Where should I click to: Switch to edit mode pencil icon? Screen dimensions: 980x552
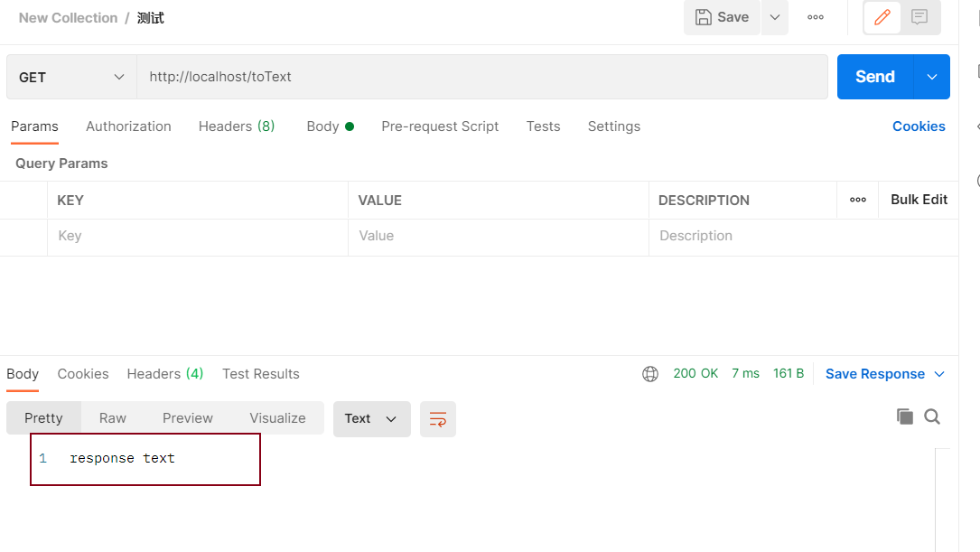(x=882, y=17)
